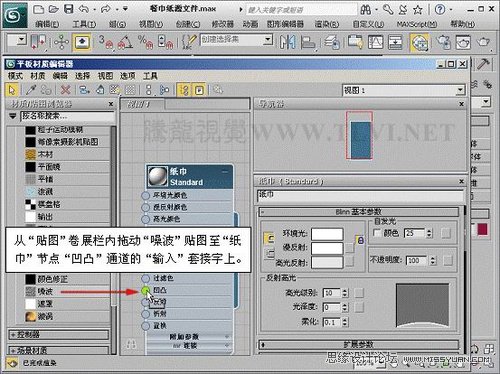Click the 高光反射 color swatch

pyautogui.click(x=327, y=262)
